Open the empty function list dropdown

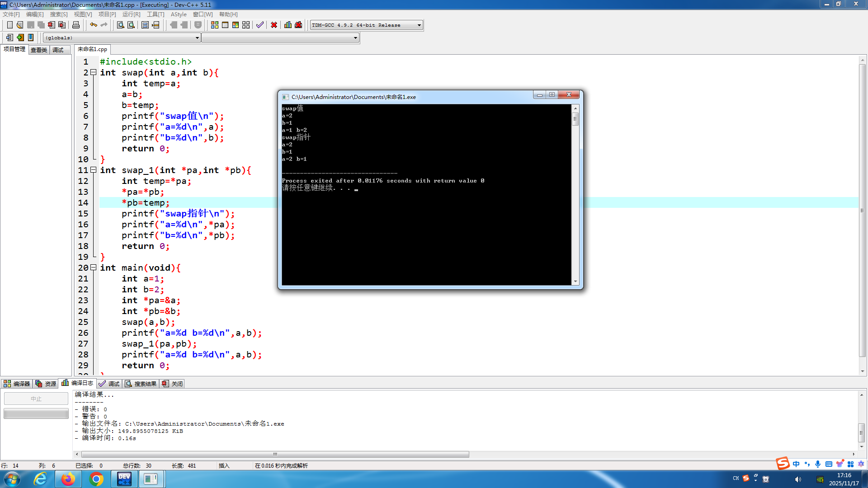(x=355, y=38)
